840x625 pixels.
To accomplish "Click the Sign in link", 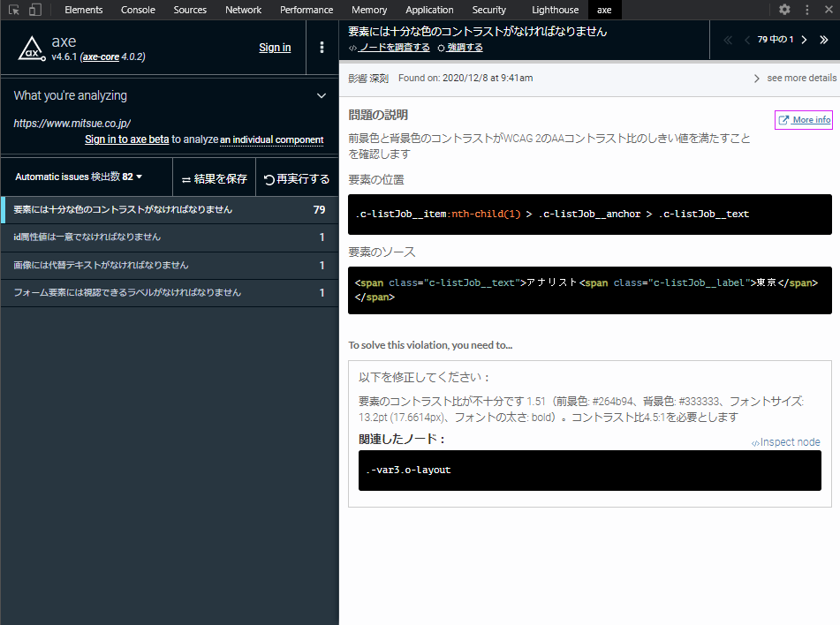I will [275, 48].
